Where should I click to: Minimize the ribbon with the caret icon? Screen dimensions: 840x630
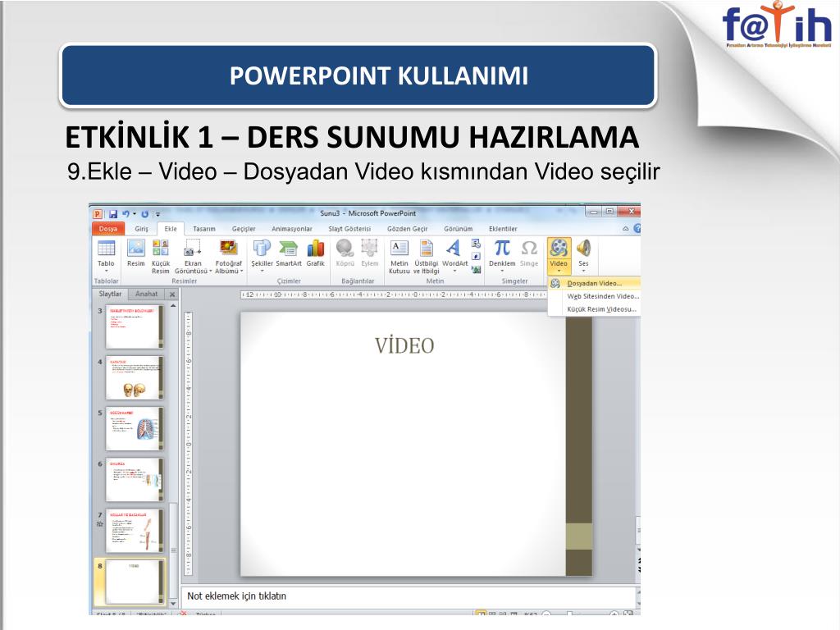coord(625,229)
